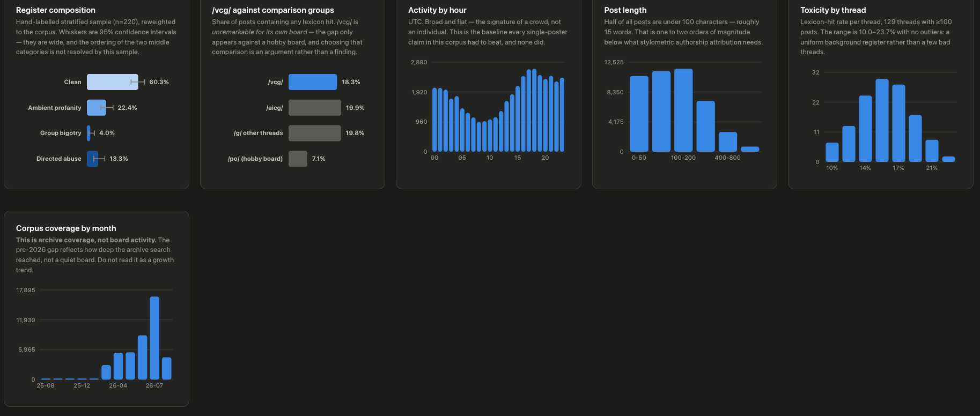Click the Group bigotry bar
Screen dimensions: 980x416
[x=89, y=133]
